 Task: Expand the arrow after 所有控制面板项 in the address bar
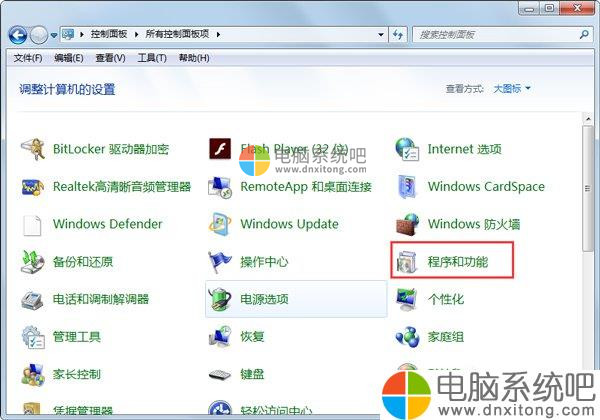pos(218,34)
